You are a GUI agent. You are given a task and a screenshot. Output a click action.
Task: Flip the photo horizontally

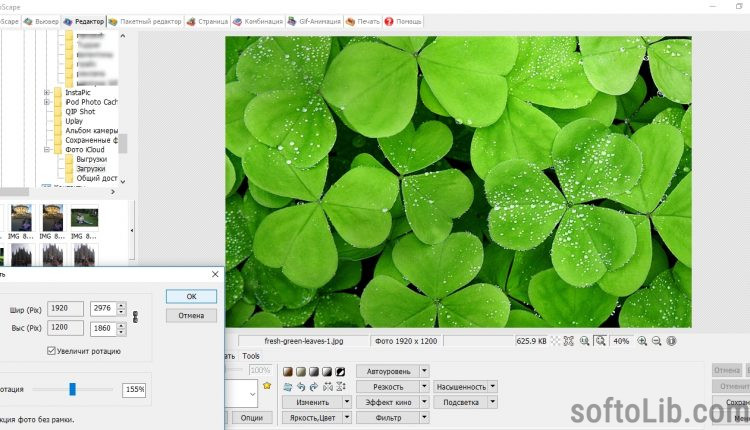point(328,386)
